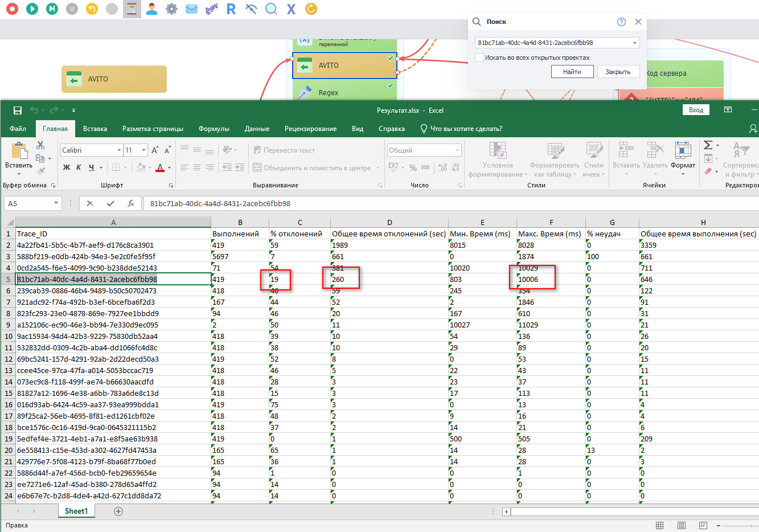The height and width of the screenshot is (532, 759).
Task: Click the hourglass icon in the top toolbar
Action: [132, 9]
